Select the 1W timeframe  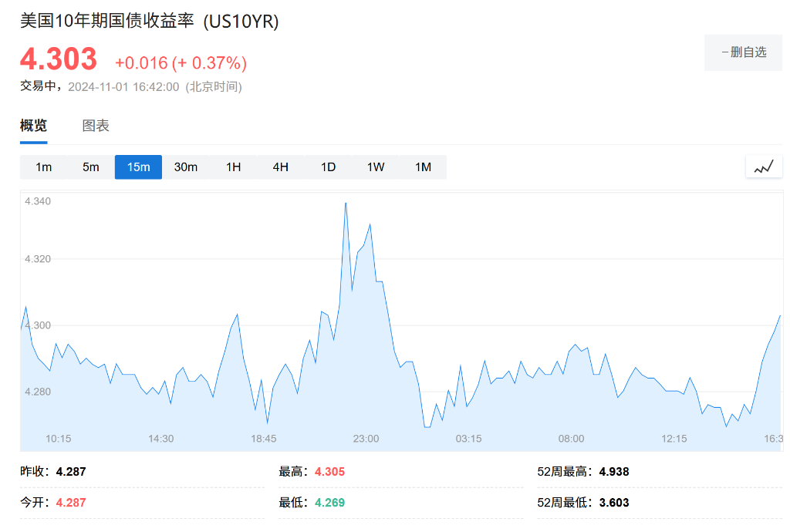375,167
